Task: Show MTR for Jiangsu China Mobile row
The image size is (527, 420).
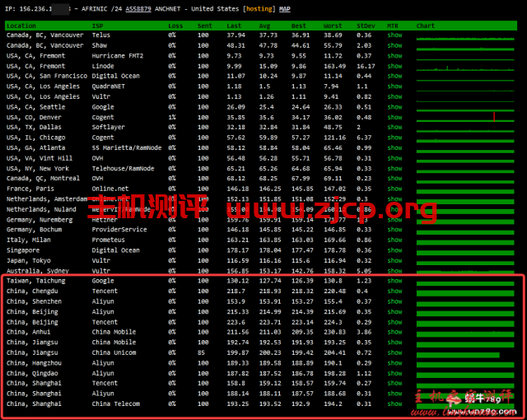Action: pos(394,343)
